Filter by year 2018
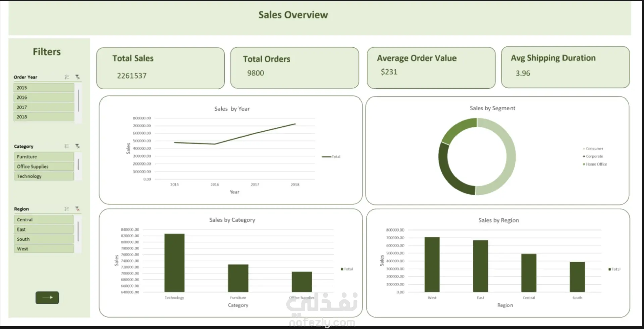Image resolution: width=644 pixels, height=329 pixels. pos(44,117)
